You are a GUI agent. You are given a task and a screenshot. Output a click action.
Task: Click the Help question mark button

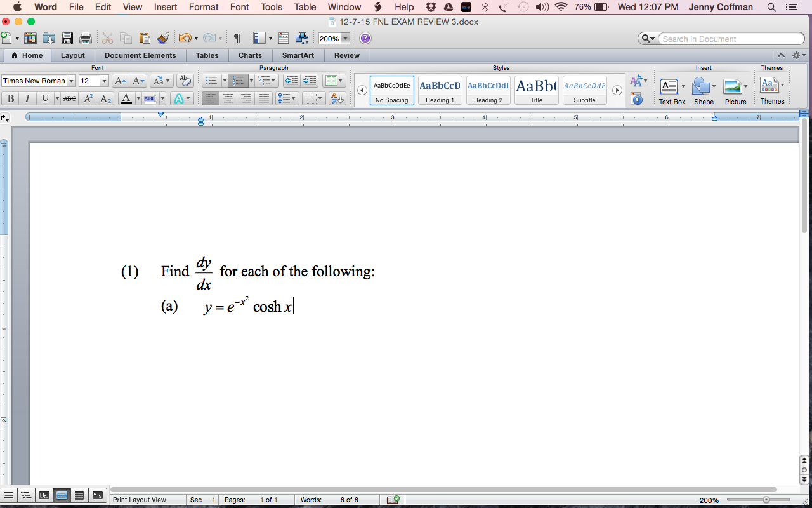pos(365,39)
